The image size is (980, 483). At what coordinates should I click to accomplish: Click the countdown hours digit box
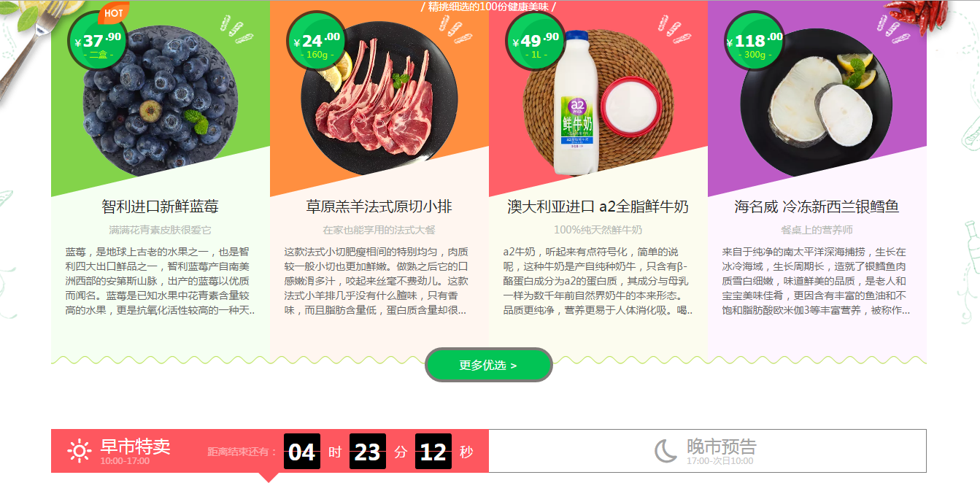click(302, 452)
